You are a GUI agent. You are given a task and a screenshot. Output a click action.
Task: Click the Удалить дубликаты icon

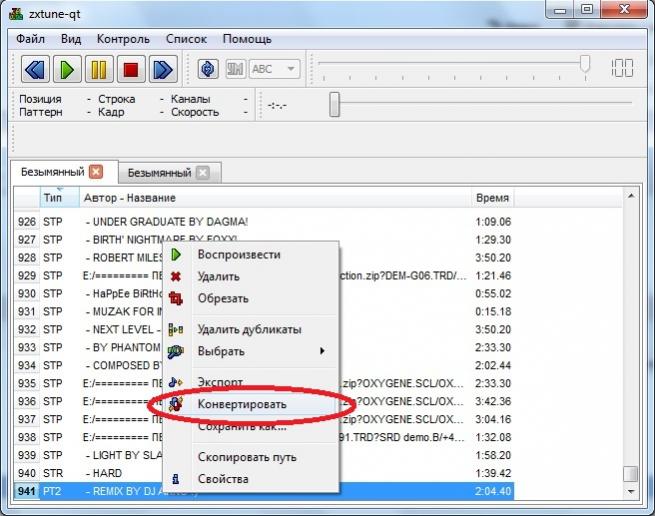(x=176, y=329)
